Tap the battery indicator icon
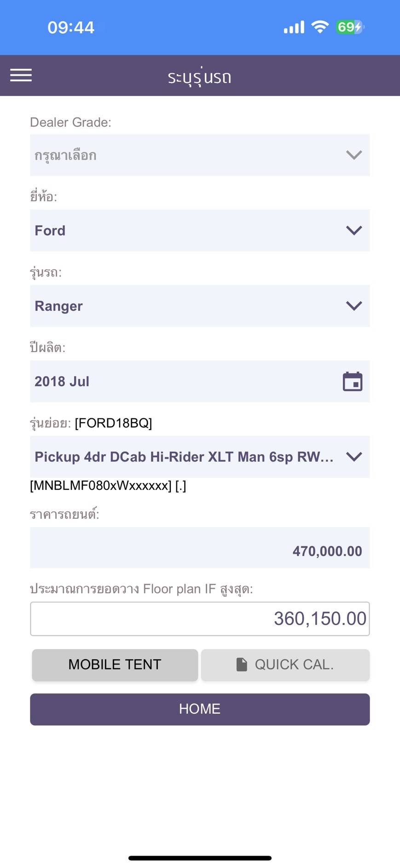 (350, 27)
